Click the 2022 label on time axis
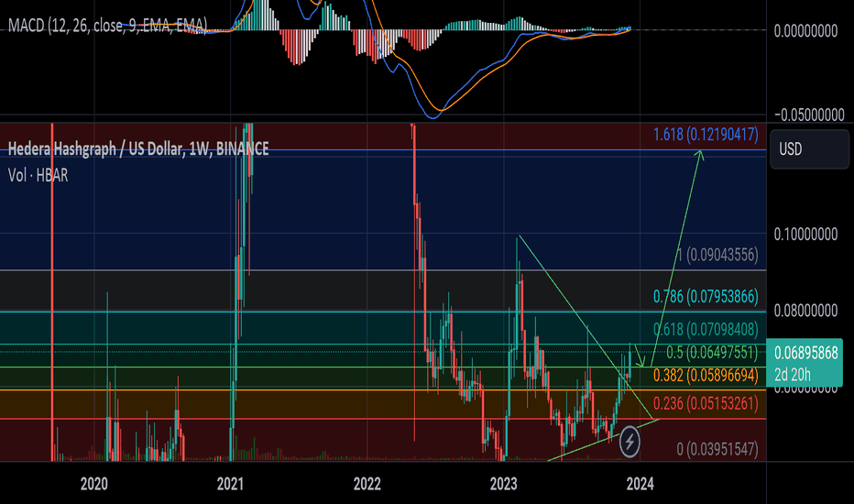This screenshot has height=504, width=854. coord(367,484)
